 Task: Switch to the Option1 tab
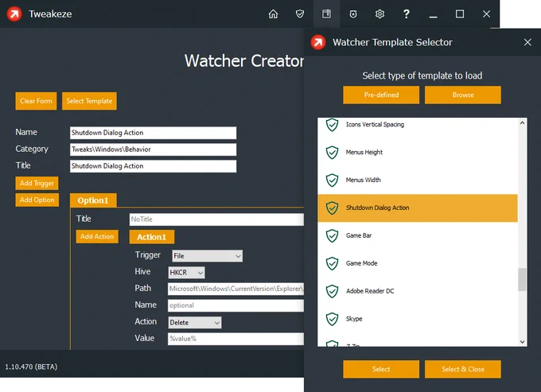pos(93,200)
